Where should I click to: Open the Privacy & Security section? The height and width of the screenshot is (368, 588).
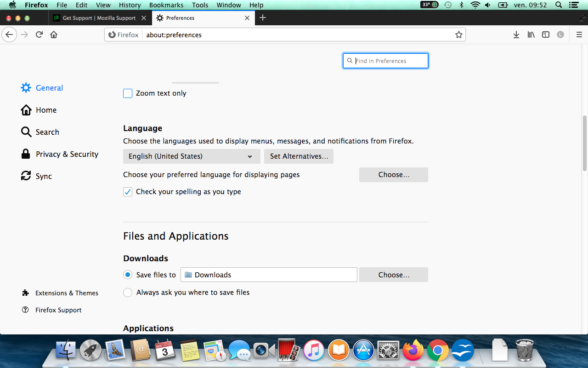point(60,154)
